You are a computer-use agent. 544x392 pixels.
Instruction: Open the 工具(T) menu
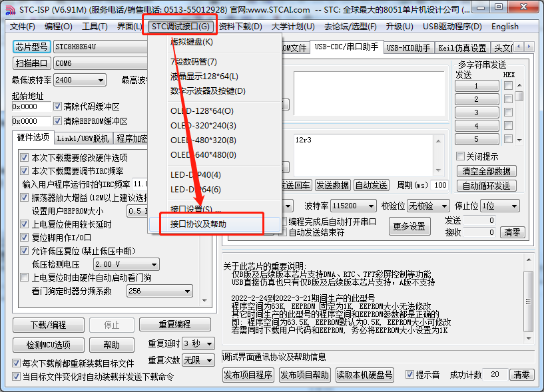[x=95, y=27]
